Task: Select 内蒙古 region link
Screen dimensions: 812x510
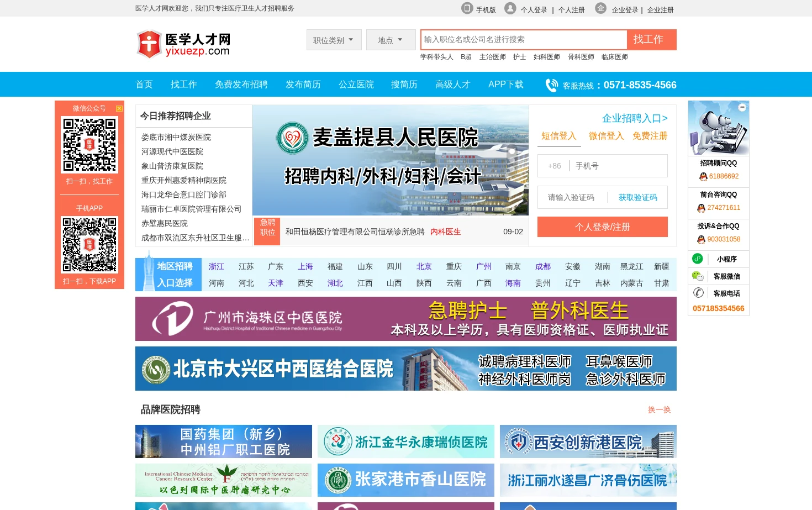Action: pyautogui.click(x=632, y=283)
